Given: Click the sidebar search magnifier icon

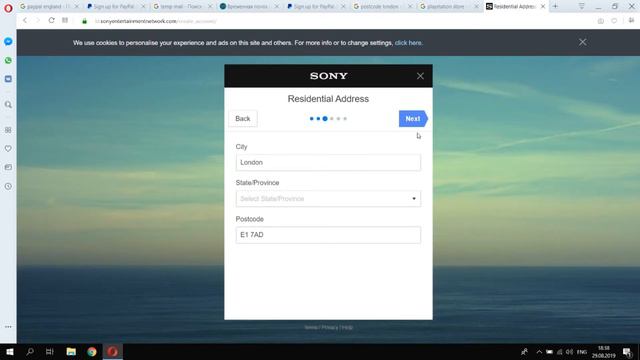Looking at the screenshot, I should point(8,105).
